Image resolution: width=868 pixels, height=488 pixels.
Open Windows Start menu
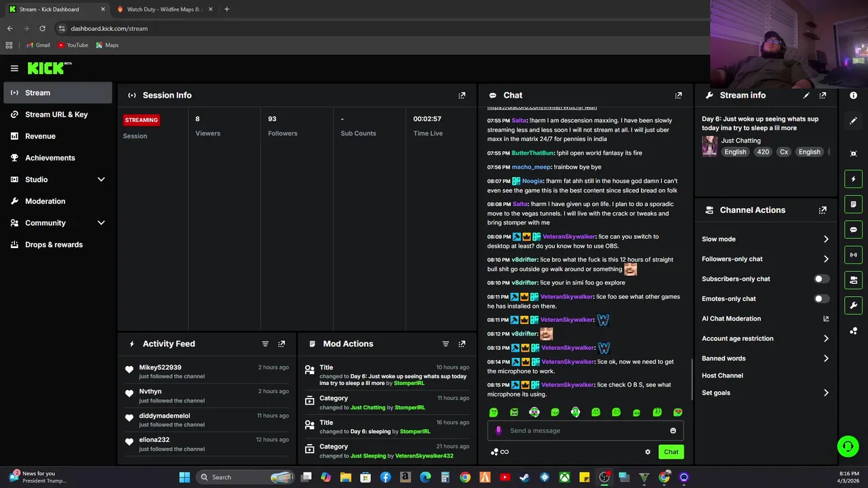pyautogui.click(x=184, y=477)
